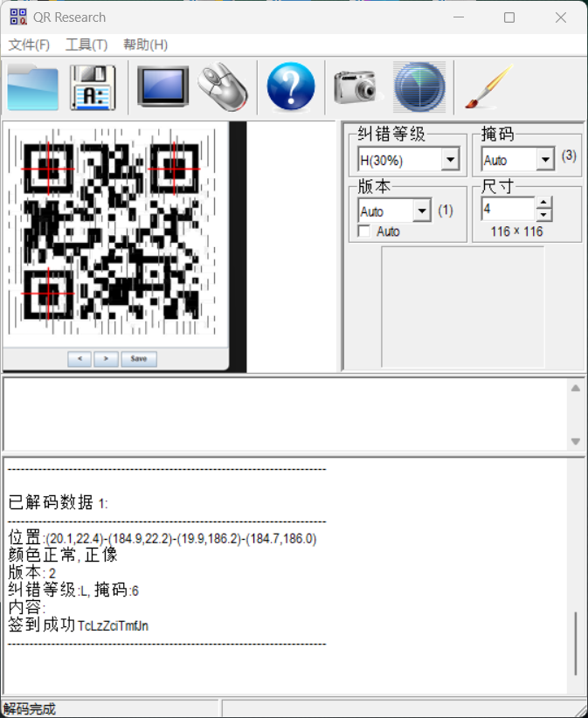Click the '版本: 2' result line

32,573
